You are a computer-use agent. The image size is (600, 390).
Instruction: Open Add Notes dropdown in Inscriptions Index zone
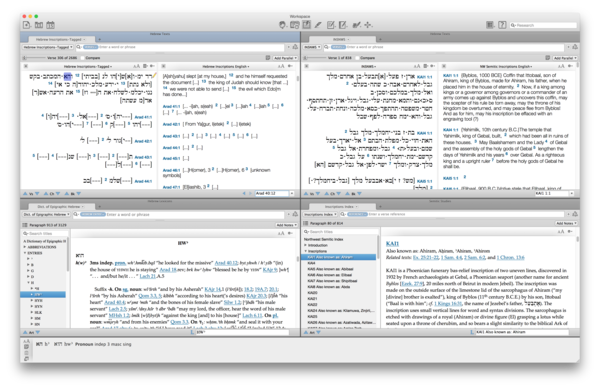pos(566,223)
